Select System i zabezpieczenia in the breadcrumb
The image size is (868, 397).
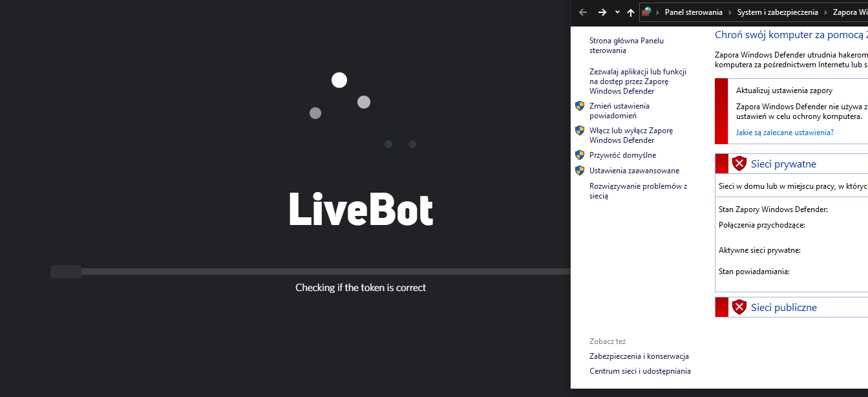click(x=778, y=12)
